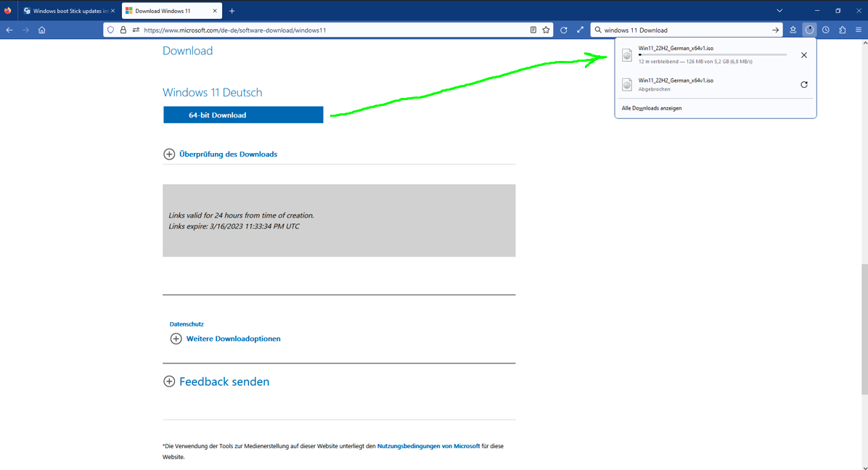Retry the cancelled Win11 ISO download

pos(804,85)
